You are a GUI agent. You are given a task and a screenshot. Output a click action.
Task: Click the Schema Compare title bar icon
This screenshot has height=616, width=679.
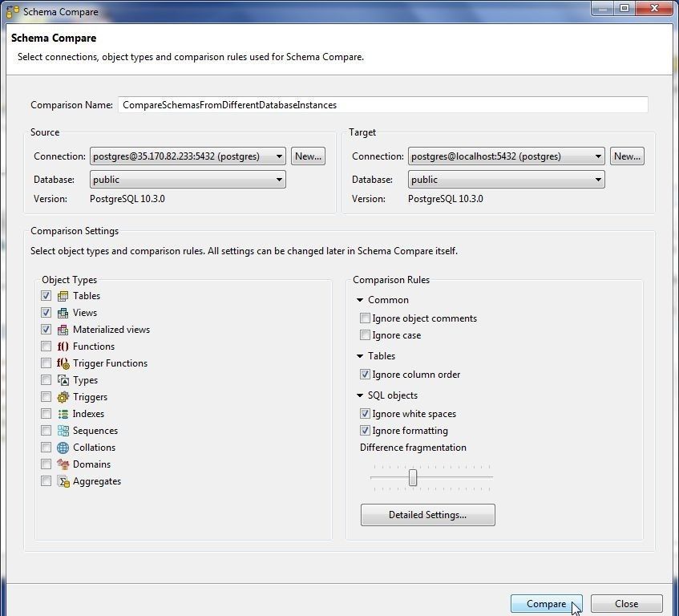pyautogui.click(x=13, y=12)
